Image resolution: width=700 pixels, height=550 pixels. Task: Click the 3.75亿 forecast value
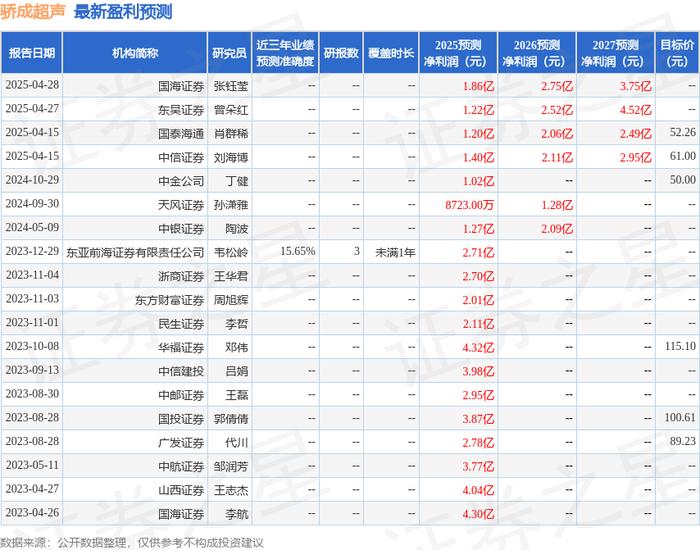(635, 86)
